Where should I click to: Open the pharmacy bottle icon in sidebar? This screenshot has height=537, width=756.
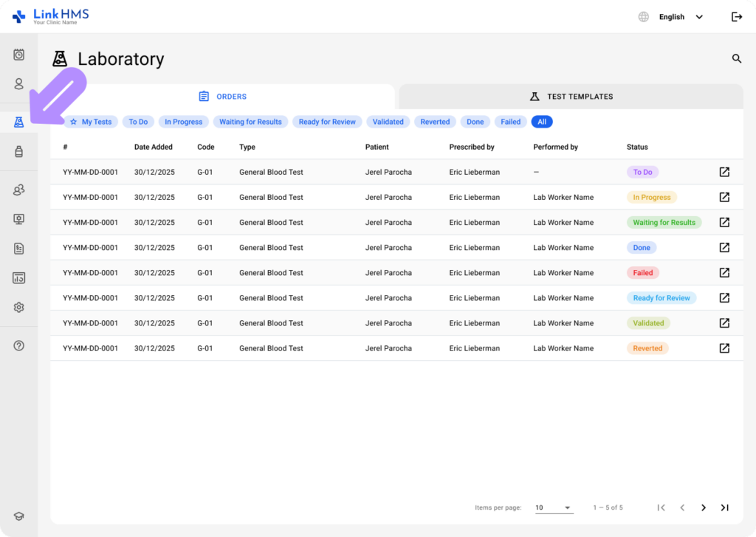click(19, 152)
